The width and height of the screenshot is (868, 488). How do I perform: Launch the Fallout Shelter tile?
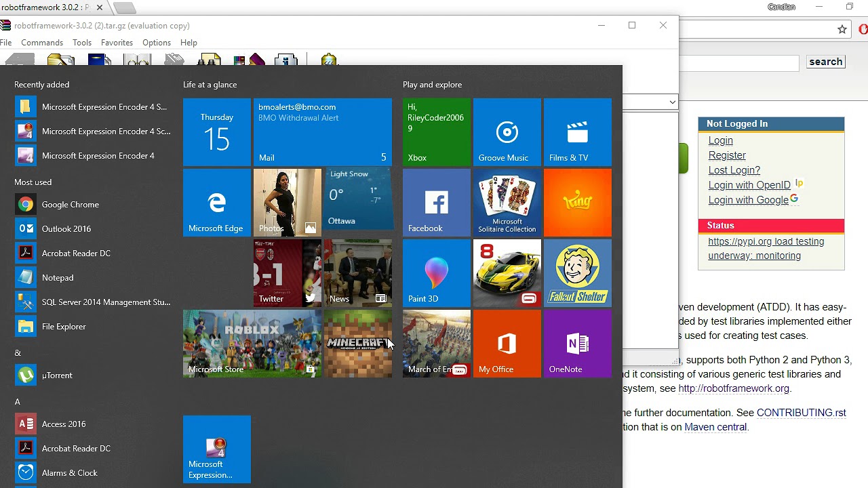pyautogui.click(x=578, y=273)
